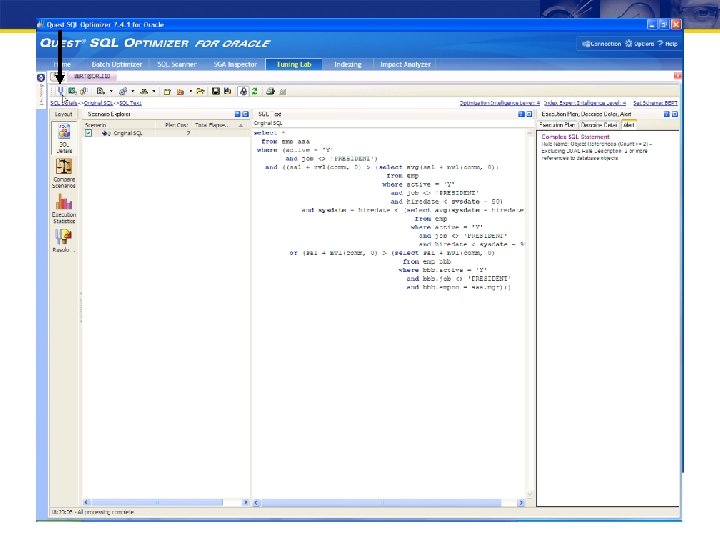Open dropdown arrow next to binoculars icon
Screen dimensions: 720x540
[154, 91]
